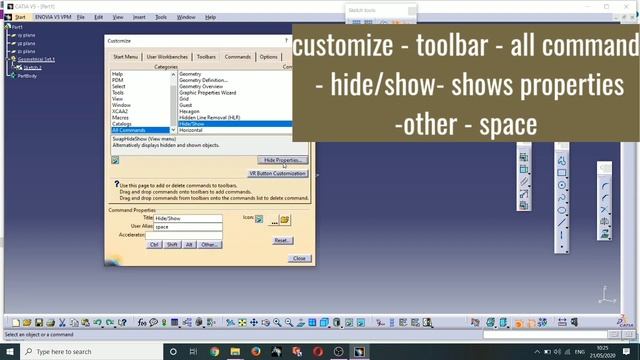Open the Insert menu
640x360 pixels.
139,17
